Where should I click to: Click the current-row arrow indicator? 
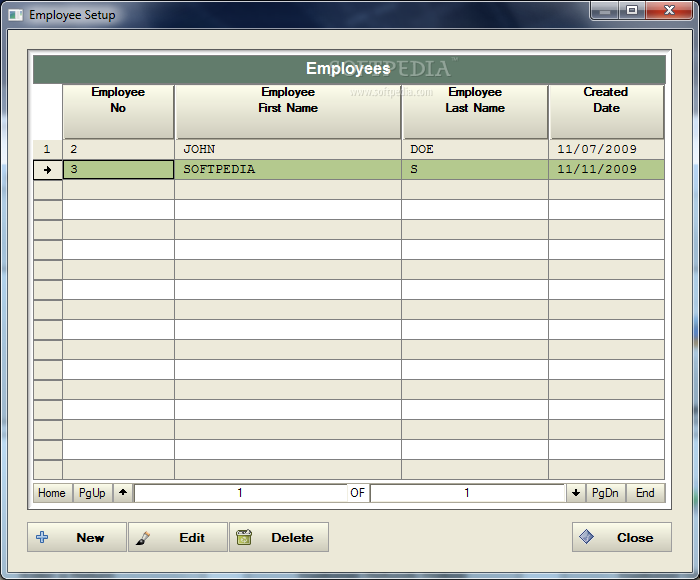coord(48,170)
